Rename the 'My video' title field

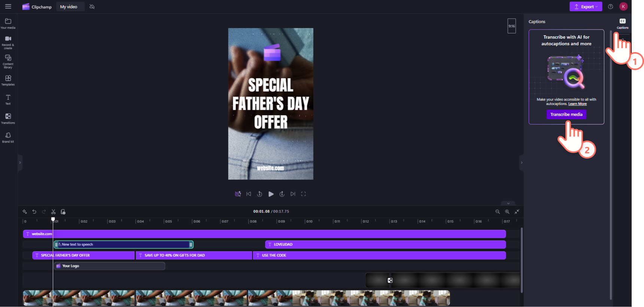tap(70, 7)
